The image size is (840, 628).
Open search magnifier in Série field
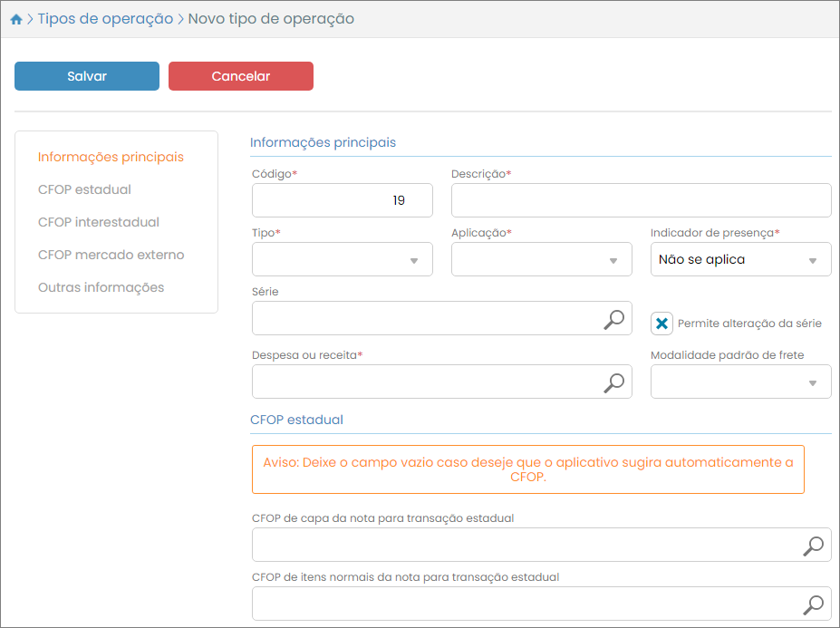pyautogui.click(x=614, y=319)
